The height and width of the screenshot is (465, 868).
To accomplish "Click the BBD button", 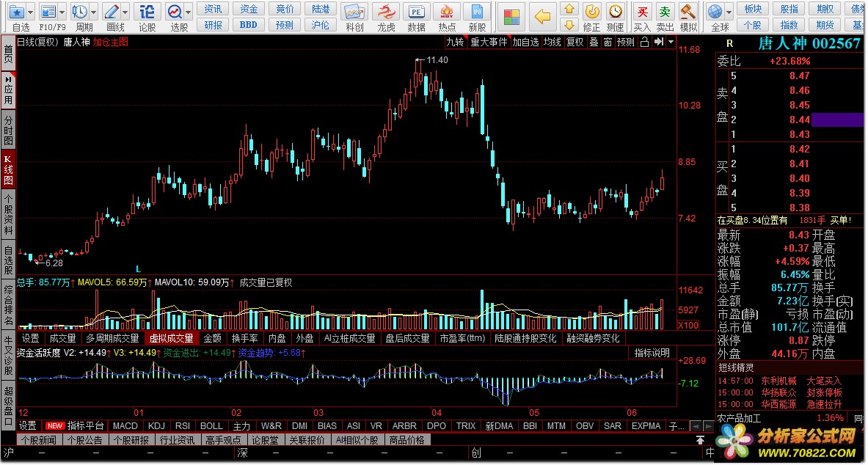I will 249,25.
